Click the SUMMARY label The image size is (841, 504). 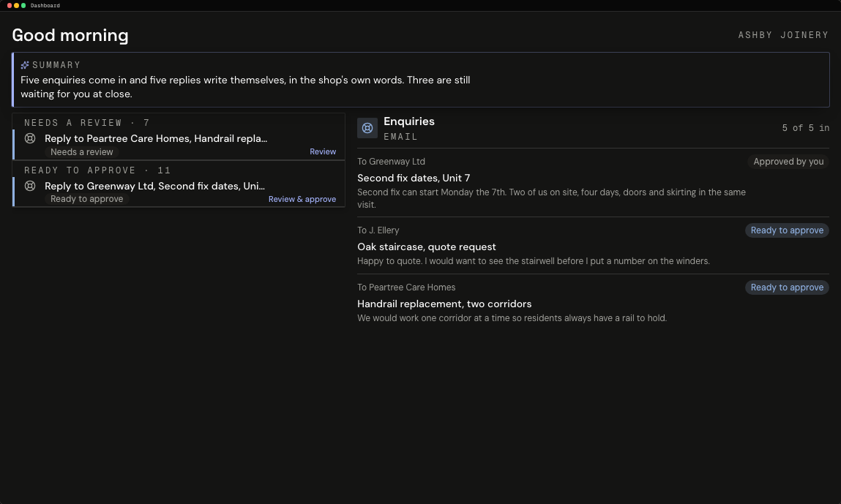[x=56, y=65]
